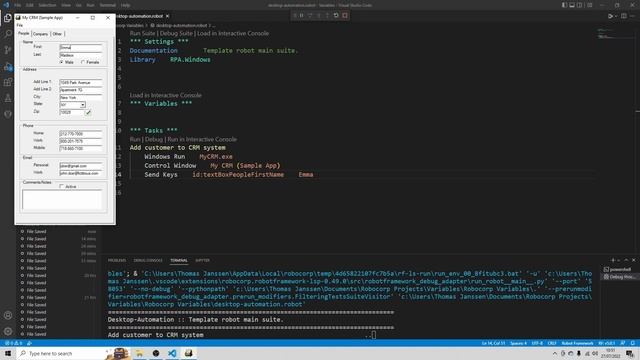Viewport: 640px width, 360px height.
Task: Open the Accounts icon in activity bar
Action: pos(8,315)
